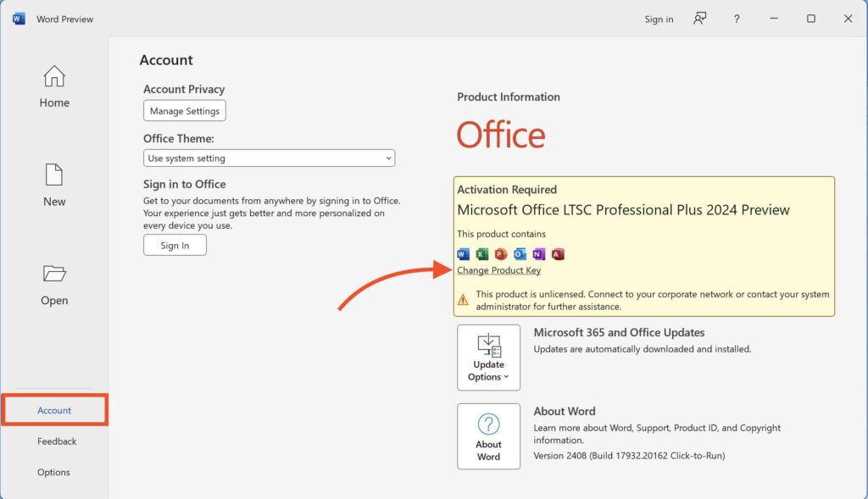Click the PowerPoint icon in product list
The width and height of the screenshot is (868, 499).
pos(501,254)
